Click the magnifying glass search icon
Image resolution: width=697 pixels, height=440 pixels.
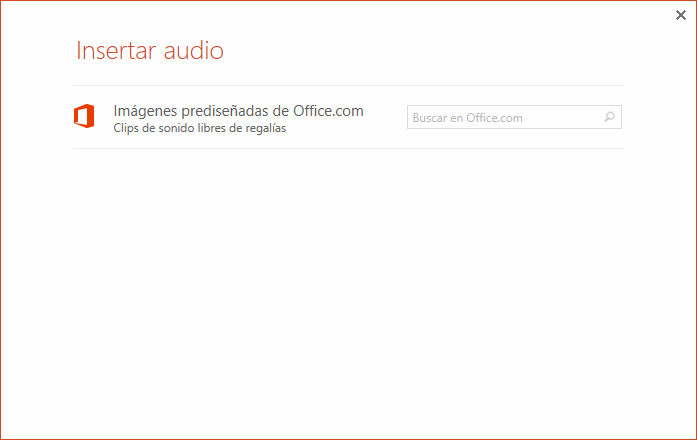coord(609,118)
